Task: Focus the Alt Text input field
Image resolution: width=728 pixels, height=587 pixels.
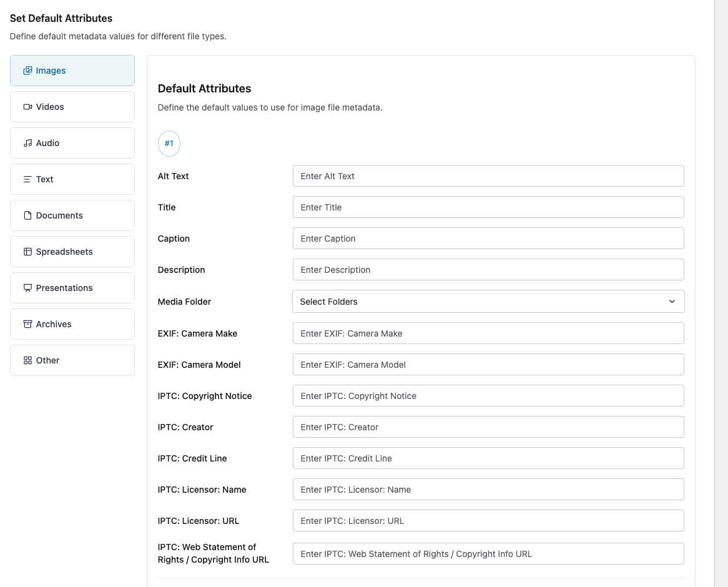Action: (x=488, y=176)
